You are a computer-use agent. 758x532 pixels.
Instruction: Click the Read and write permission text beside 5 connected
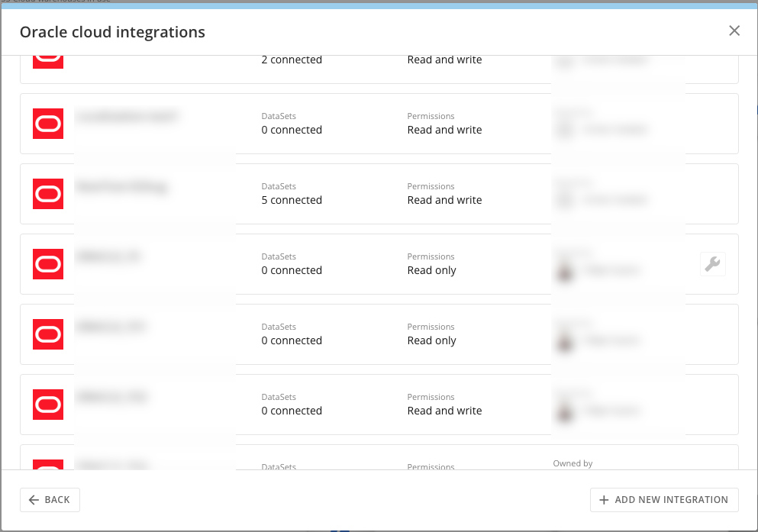444,199
